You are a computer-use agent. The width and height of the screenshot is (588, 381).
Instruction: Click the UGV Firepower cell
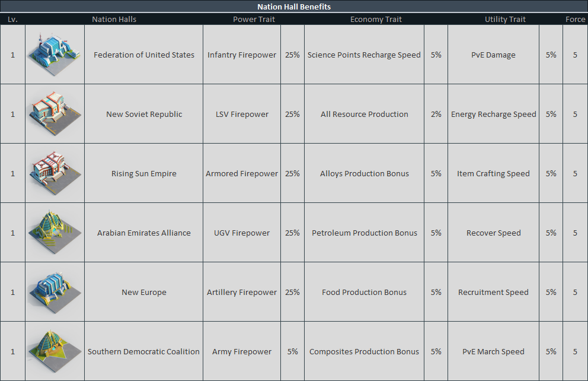pos(242,233)
